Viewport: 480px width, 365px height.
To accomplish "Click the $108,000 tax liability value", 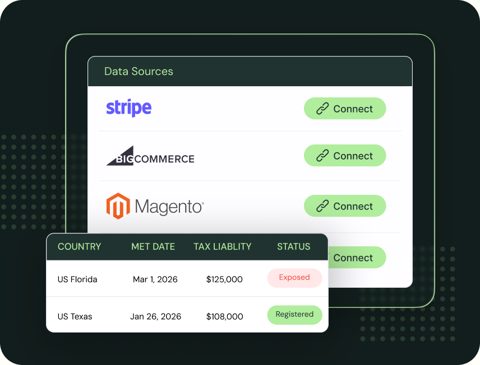I will tap(225, 316).
